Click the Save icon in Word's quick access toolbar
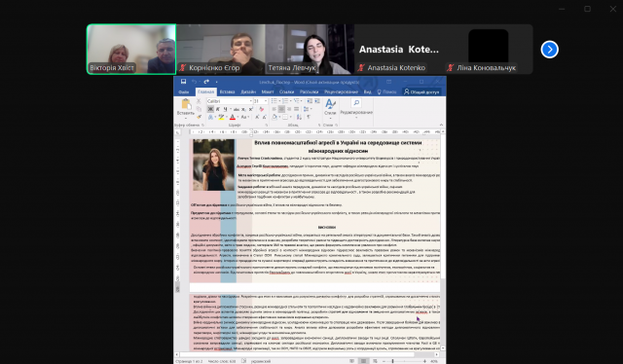The image size is (623, 364). 183,82
